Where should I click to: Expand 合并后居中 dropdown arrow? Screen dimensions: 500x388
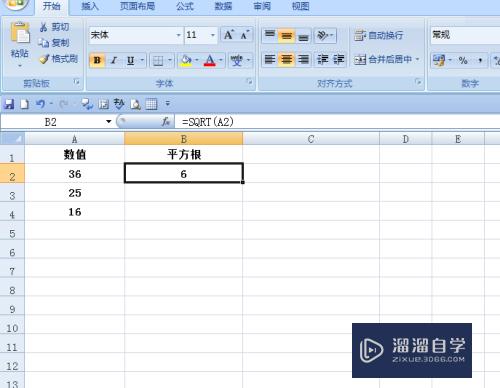pos(417,60)
